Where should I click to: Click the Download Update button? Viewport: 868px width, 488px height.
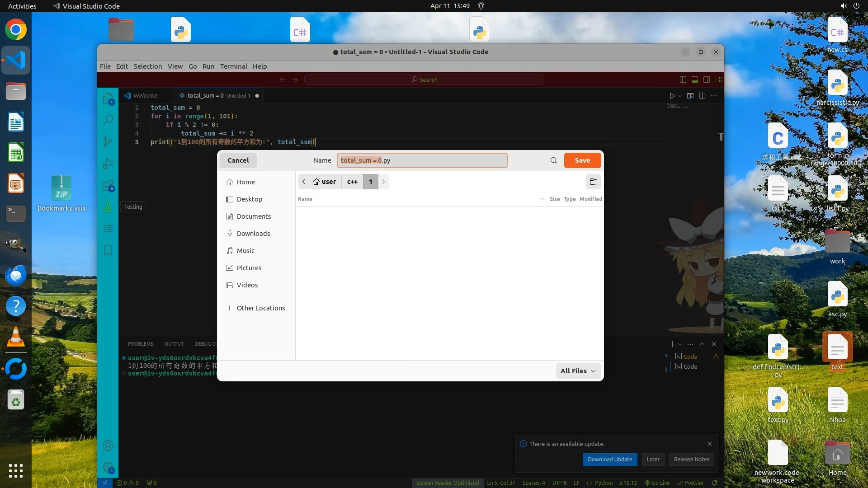[609, 459]
